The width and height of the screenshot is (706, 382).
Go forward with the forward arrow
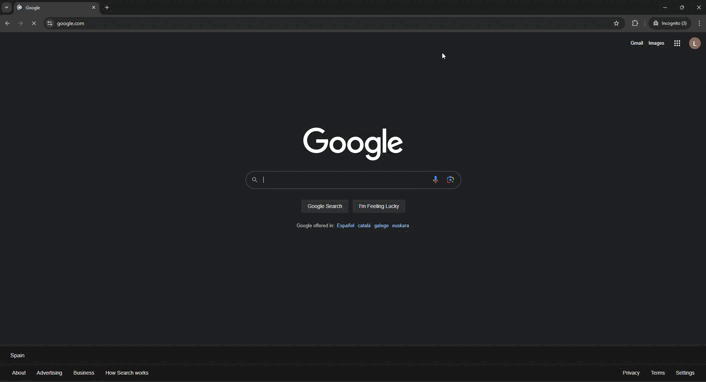20,23
